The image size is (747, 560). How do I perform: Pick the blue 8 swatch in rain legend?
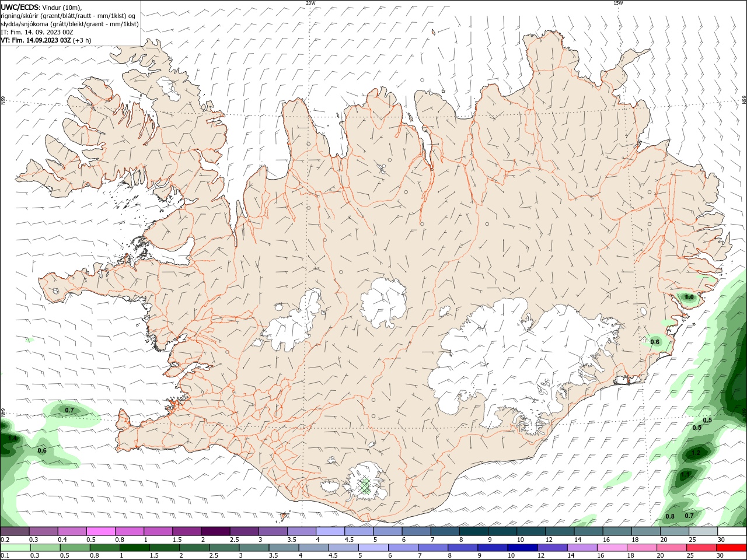[x=463, y=548]
